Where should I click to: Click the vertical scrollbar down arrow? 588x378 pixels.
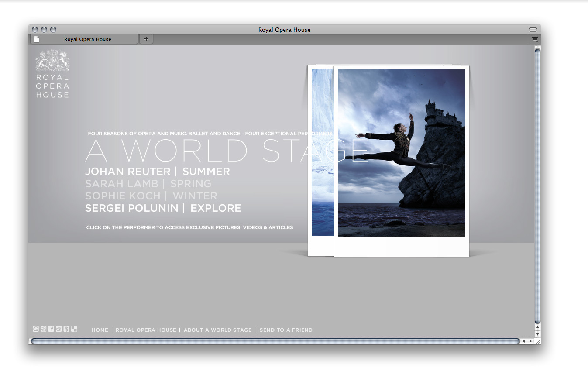[x=537, y=334]
